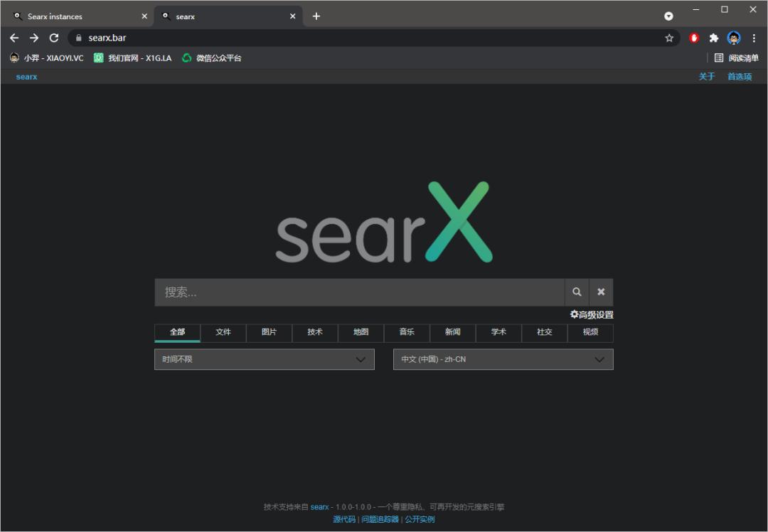
Task: Toggle the 视频 search category
Action: pos(590,332)
